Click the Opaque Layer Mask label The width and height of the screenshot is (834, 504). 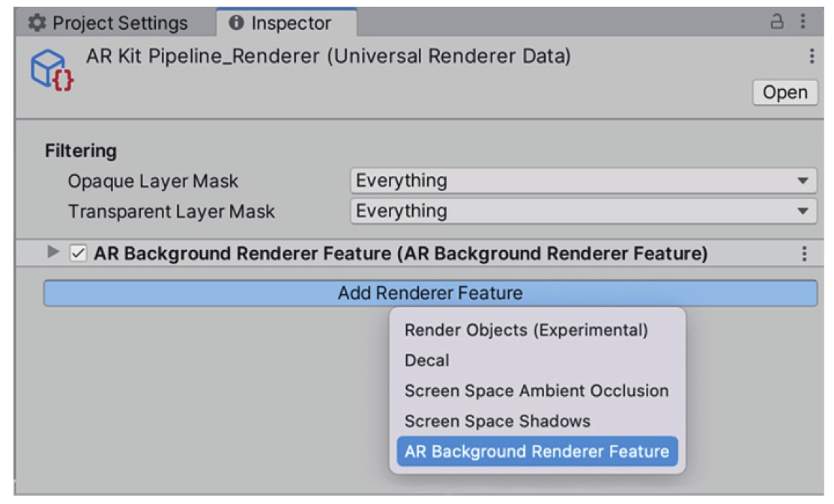click(153, 181)
